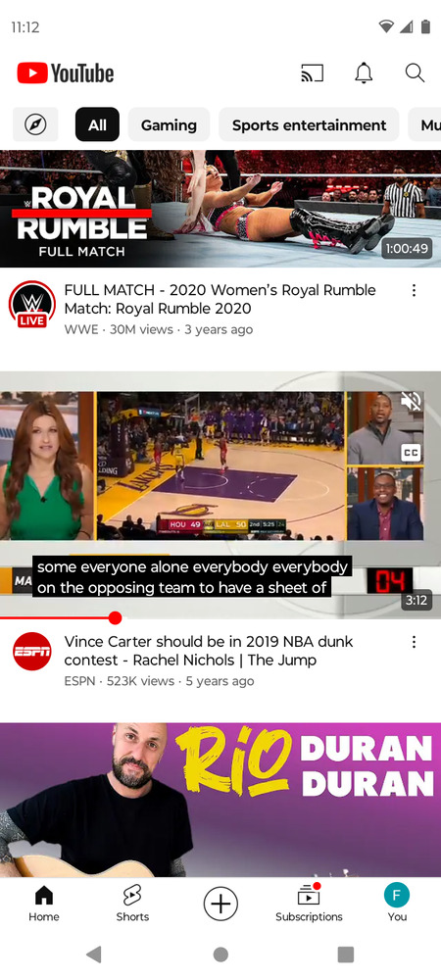Image resolution: width=441 pixels, height=980 pixels.
Task: Open the Explore compass chip
Action: pyautogui.click(x=35, y=124)
